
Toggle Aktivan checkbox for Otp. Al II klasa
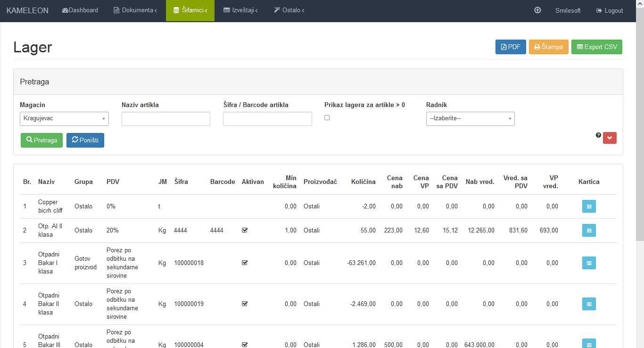tap(245, 231)
